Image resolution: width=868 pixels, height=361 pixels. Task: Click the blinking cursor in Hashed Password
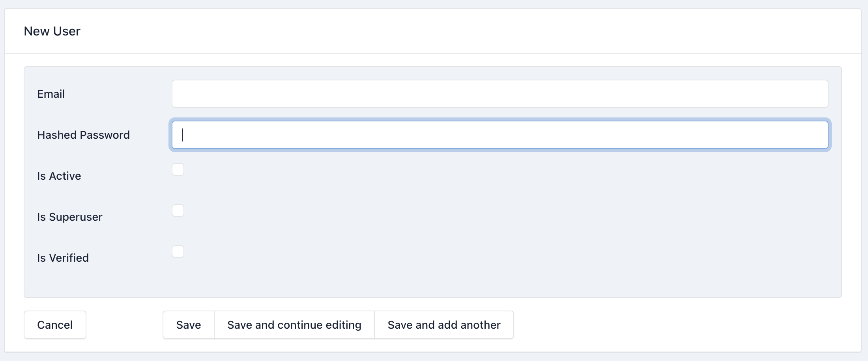[x=182, y=135]
